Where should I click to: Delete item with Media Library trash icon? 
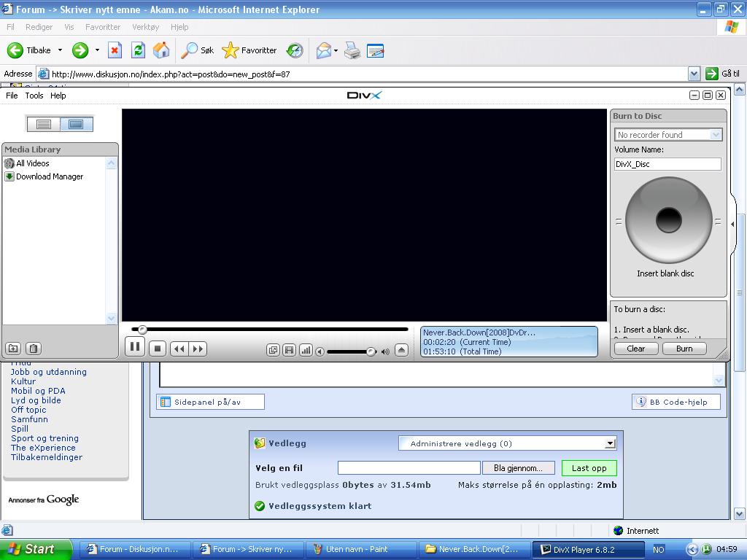coord(34,349)
